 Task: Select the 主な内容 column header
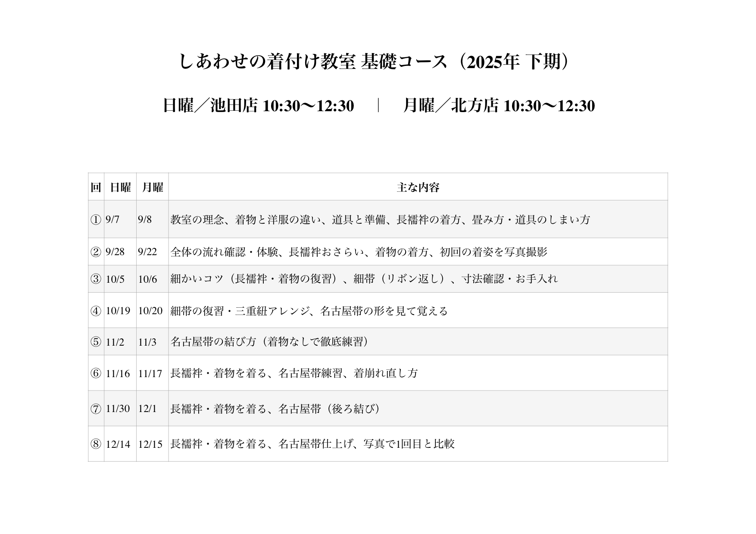coord(418,187)
